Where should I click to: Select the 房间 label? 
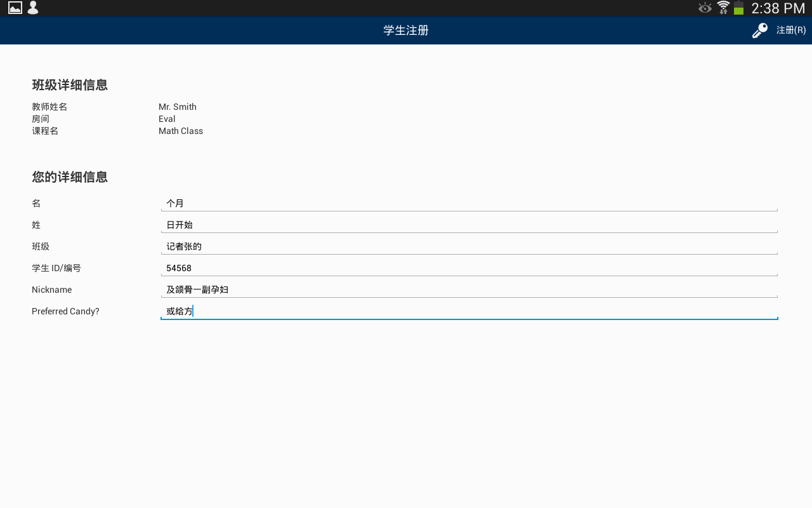pyautogui.click(x=41, y=119)
